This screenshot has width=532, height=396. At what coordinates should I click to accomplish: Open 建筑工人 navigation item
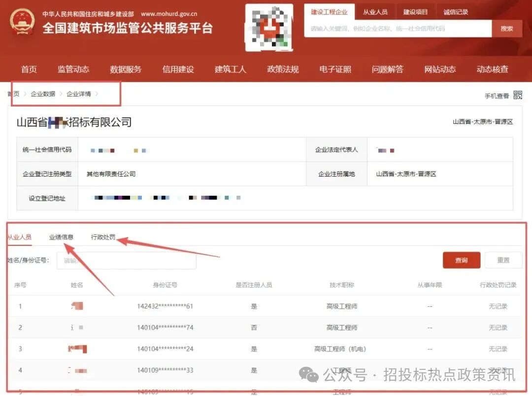(x=231, y=69)
